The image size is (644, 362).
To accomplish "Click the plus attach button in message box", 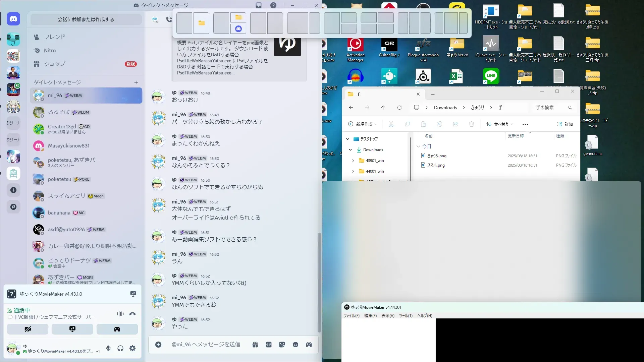I will (158, 345).
